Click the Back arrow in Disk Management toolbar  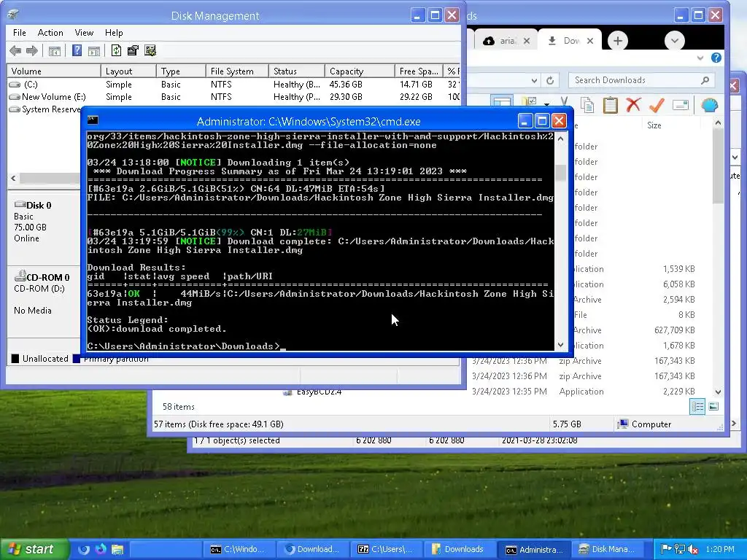[x=15, y=50]
